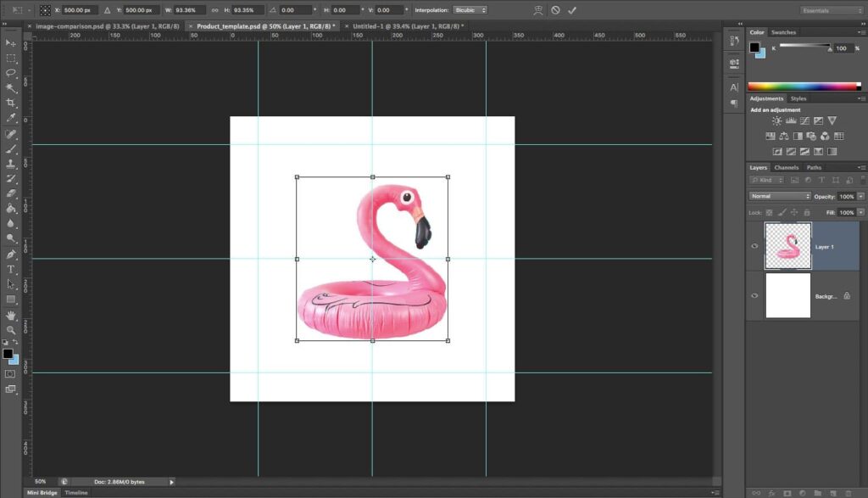
Task: Hide Layer 1 using its eye icon
Action: click(754, 246)
